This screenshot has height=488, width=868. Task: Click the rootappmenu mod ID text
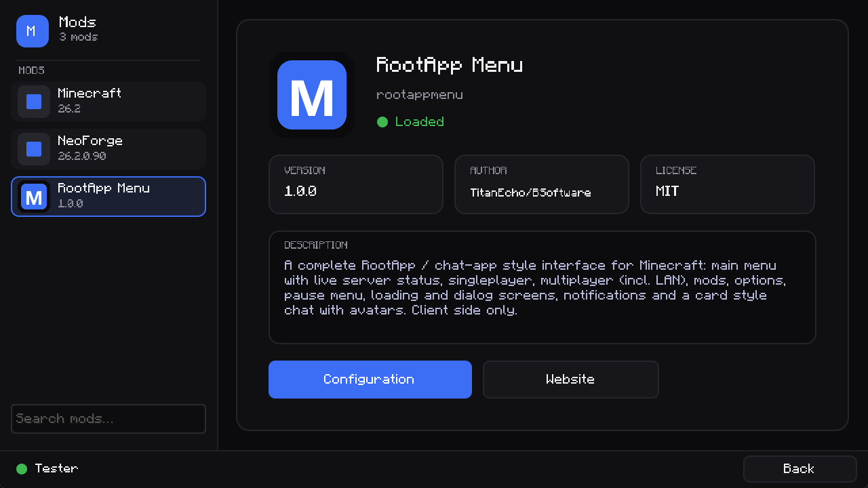coord(420,95)
